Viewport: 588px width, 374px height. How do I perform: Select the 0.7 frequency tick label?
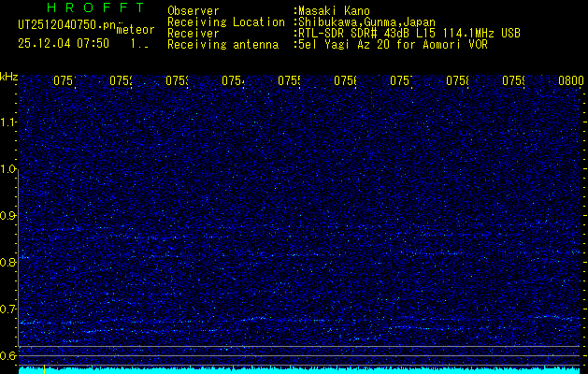click(9, 309)
